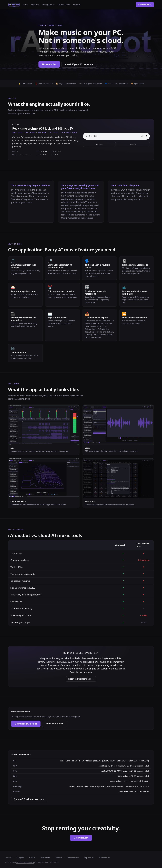Viewport: 162px width, 868px height.
Task: Click the Varies cell in comparison table
Action: [144, 622]
